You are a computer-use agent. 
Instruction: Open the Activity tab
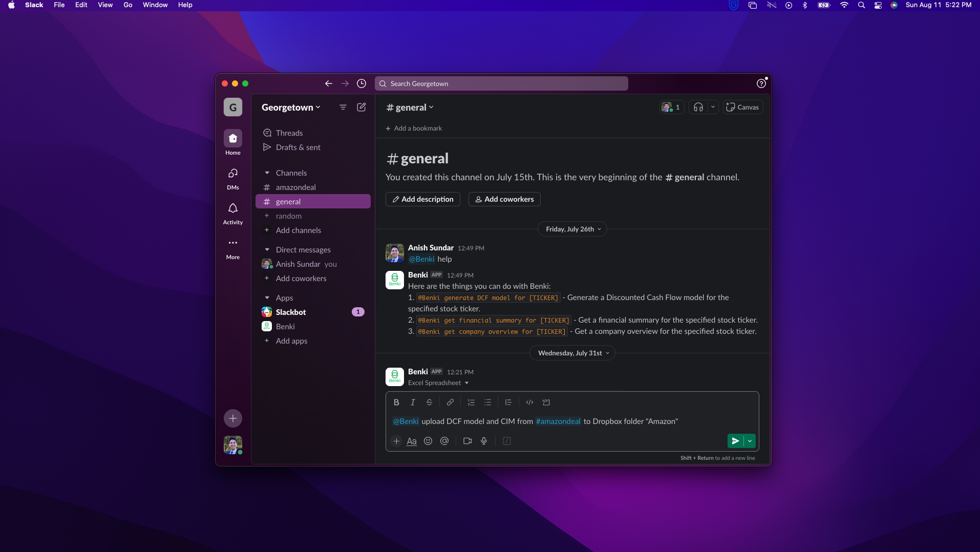click(x=233, y=213)
